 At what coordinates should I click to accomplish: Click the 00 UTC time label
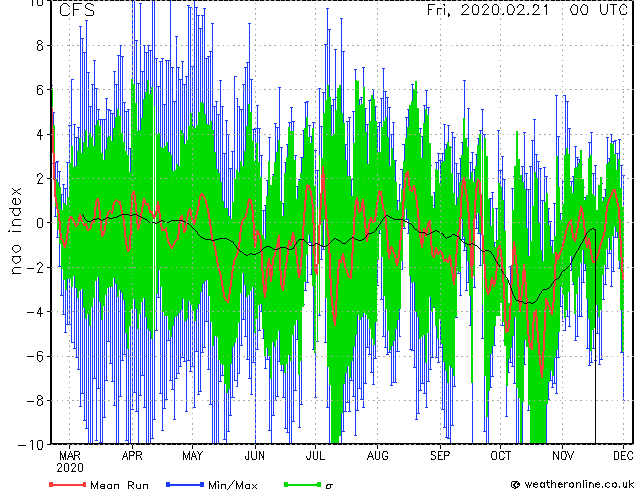[x=598, y=10]
